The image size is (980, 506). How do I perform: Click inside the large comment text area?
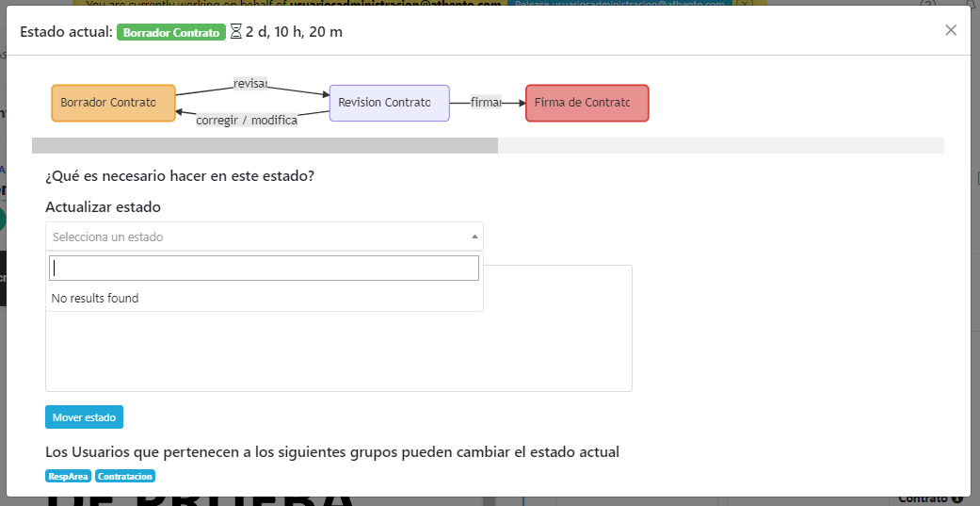click(555, 349)
